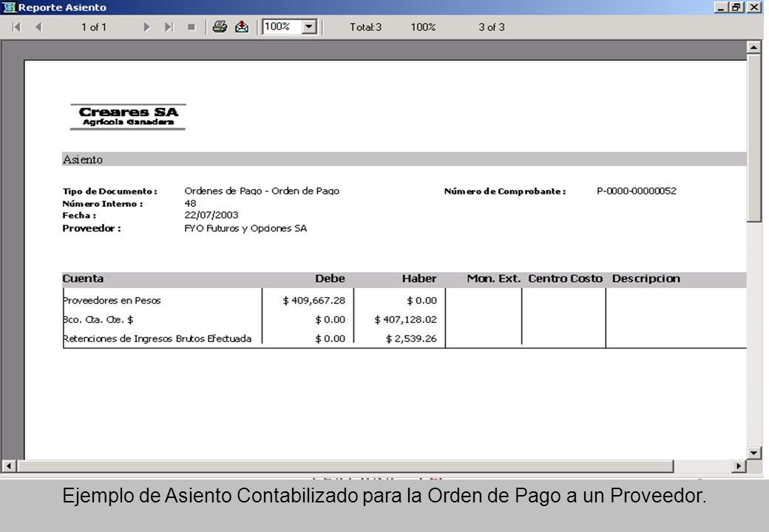
Task: Click the vertical scrollbar thumb
Action: tap(753, 138)
